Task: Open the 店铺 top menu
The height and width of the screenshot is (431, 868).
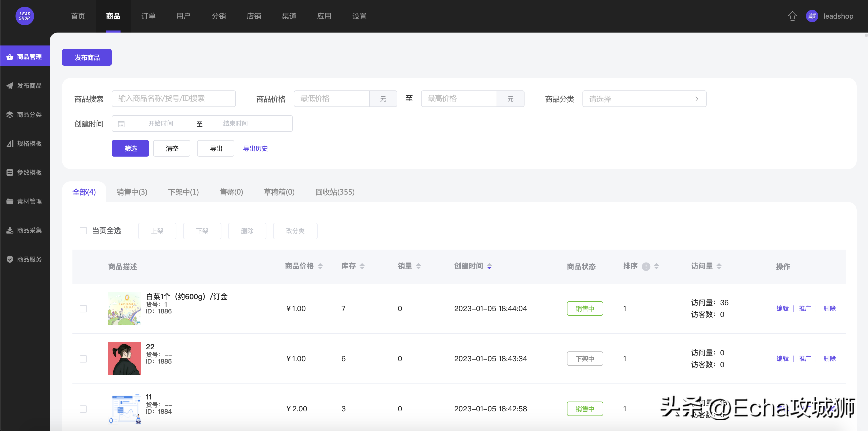Action: 254,16
